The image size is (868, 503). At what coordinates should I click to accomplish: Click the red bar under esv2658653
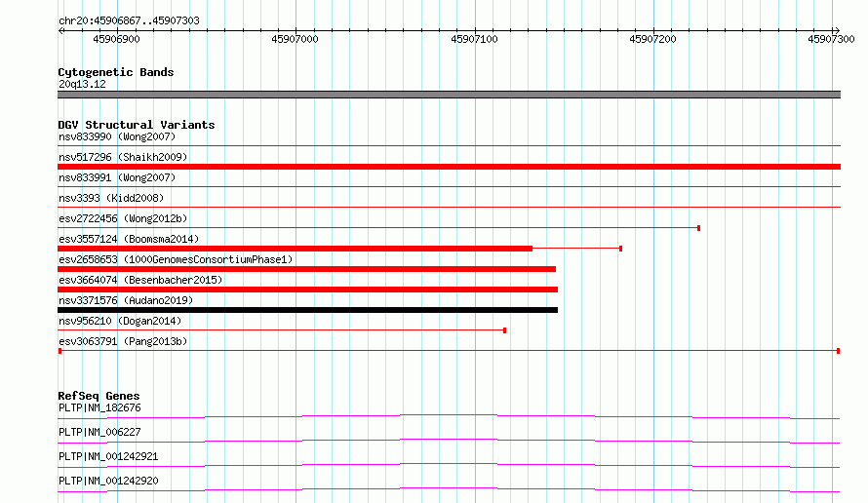pyautogui.click(x=306, y=269)
